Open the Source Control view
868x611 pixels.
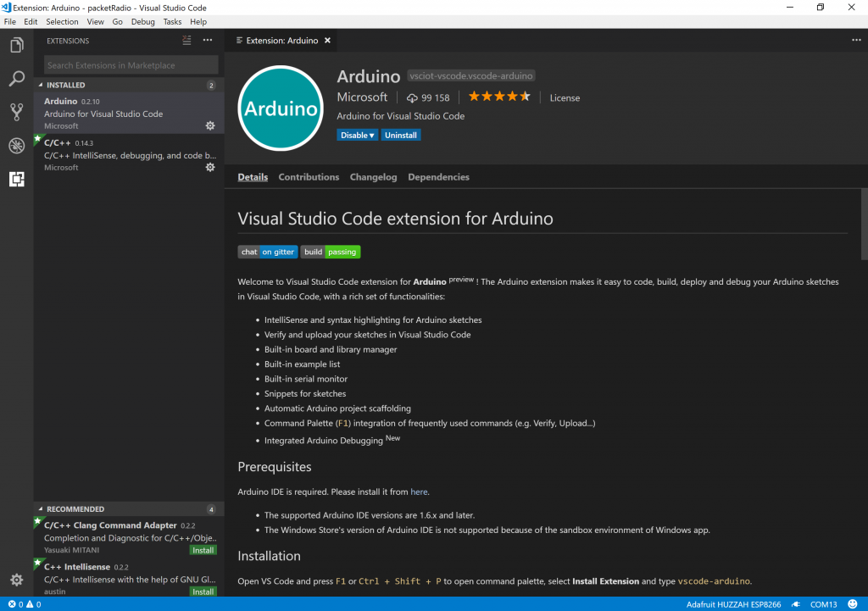tap(16, 112)
